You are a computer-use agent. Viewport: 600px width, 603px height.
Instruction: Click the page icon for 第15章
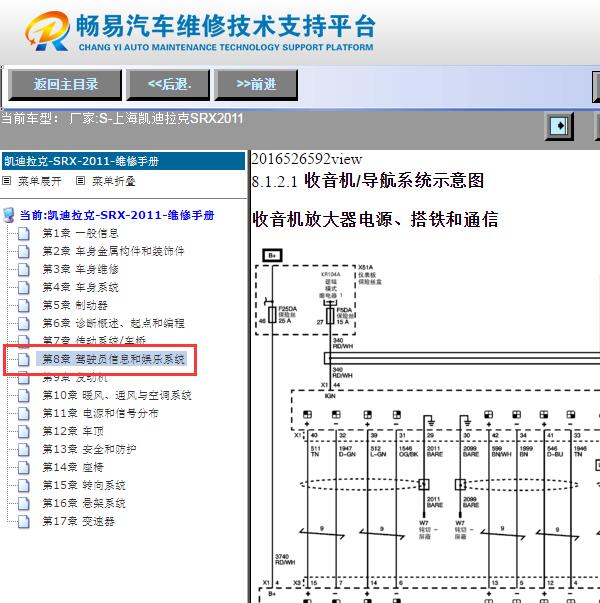pos(24,486)
